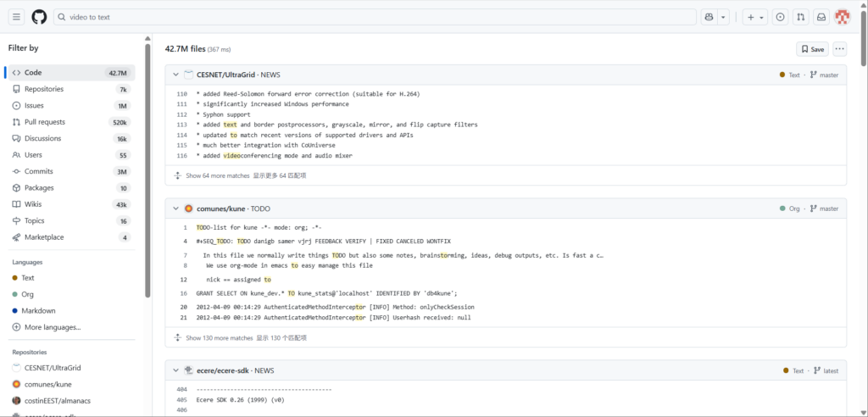Click line number 116 in UltraGrid NEWS
Viewport: 868px width, 417px height.
(x=181, y=156)
